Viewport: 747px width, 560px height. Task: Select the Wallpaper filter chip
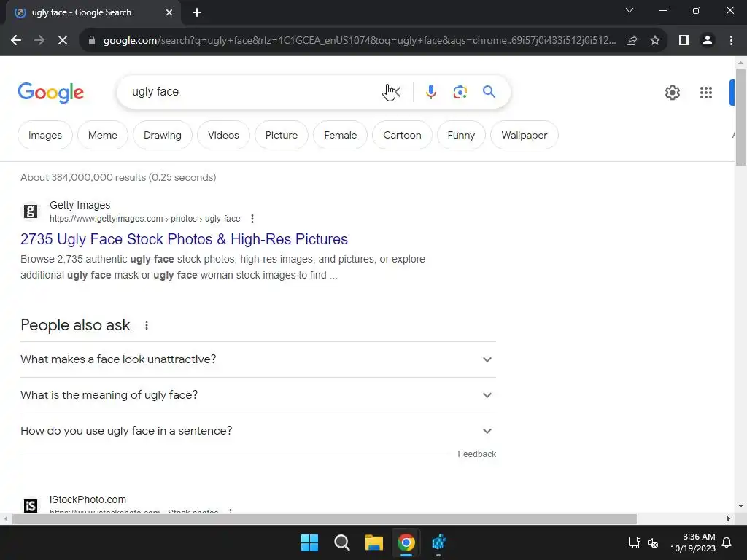[x=524, y=135]
